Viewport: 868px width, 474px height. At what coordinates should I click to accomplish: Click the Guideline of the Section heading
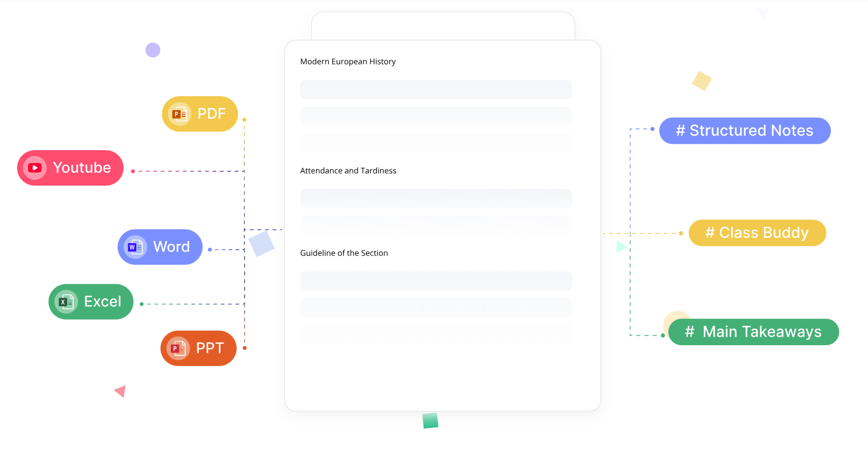coord(344,253)
